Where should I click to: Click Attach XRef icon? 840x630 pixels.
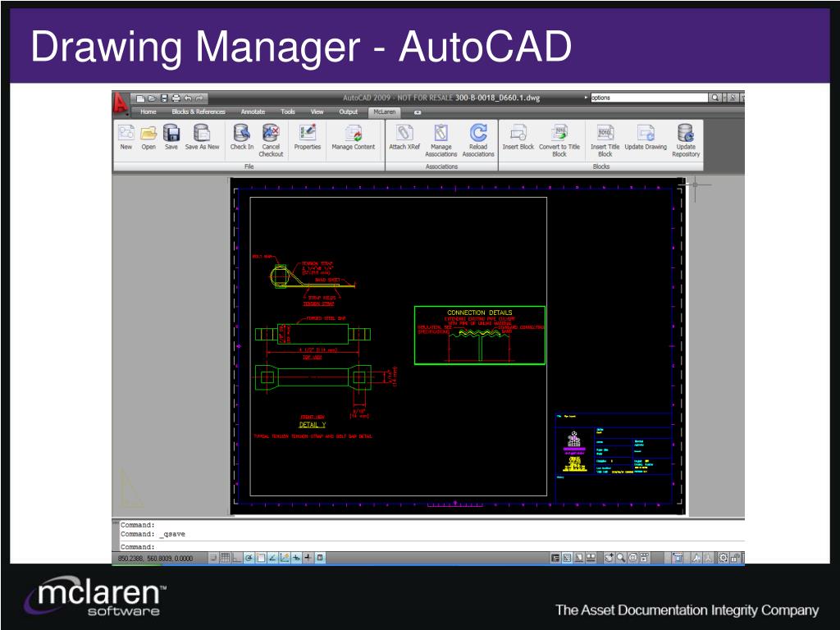pyautogui.click(x=404, y=137)
